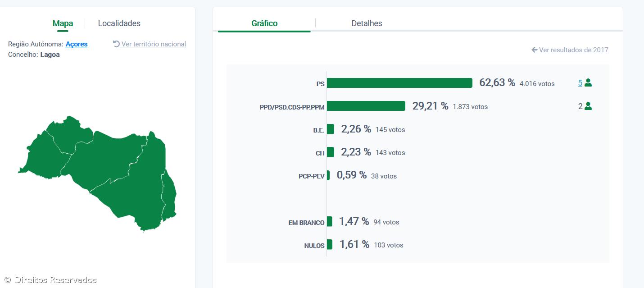644x288 pixels.
Task: Click the PS seat count link "5"
Action: click(580, 83)
